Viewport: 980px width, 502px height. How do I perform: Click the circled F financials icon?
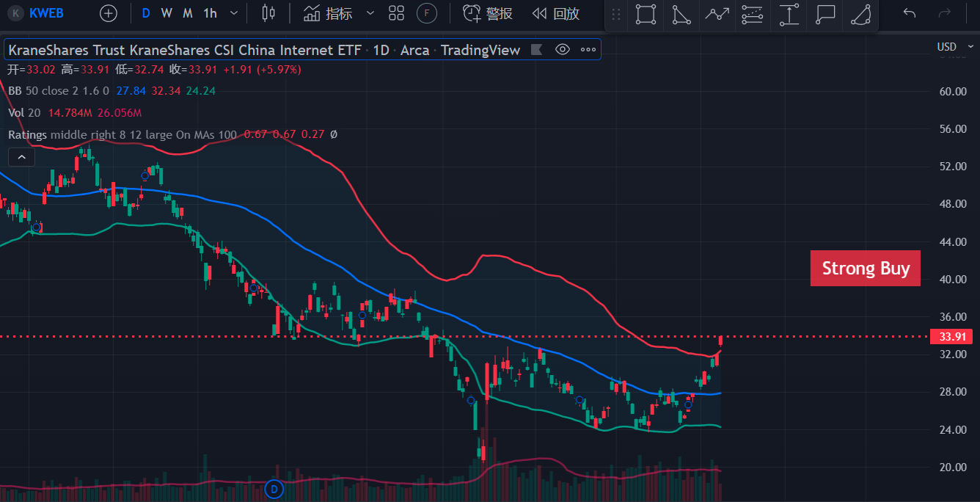tap(427, 13)
